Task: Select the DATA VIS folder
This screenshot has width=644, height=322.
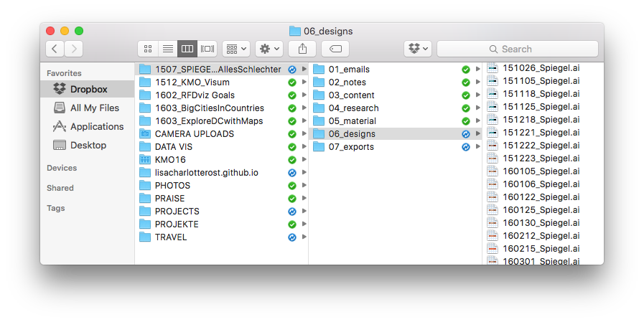Action: point(221,147)
